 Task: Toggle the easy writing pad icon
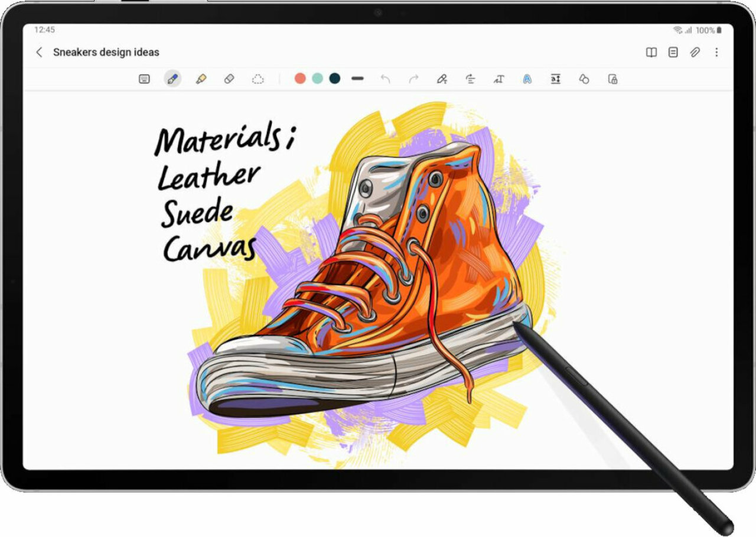click(555, 79)
